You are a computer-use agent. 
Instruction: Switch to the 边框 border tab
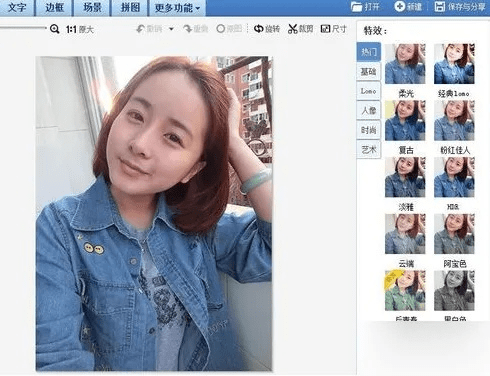54,7
